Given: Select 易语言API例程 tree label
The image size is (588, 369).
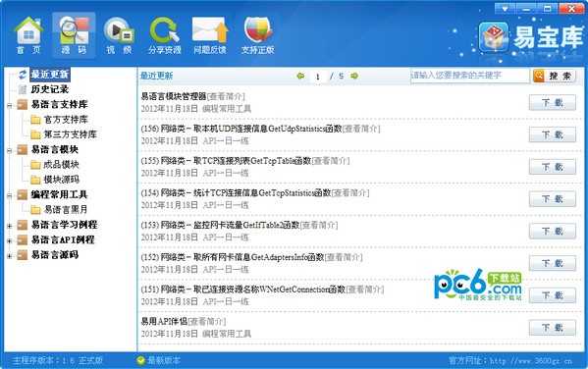Looking at the screenshot, I should [63, 239].
